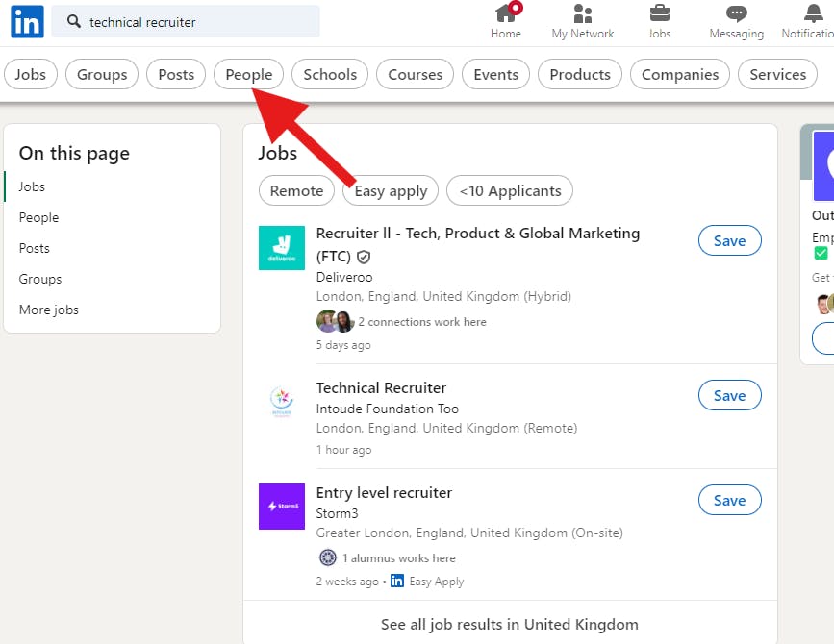This screenshot has height=644, width=834.
Task: Click '2 connections work here' text
Action: point(422,321)
